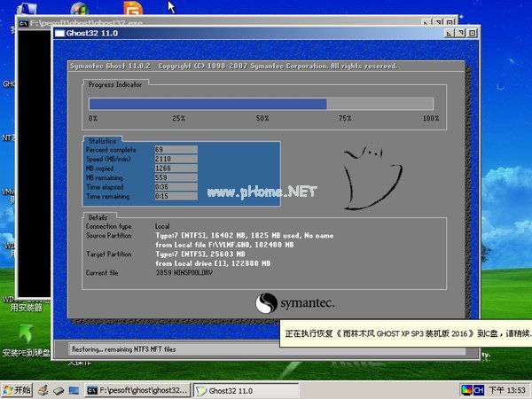532x399 pixels.
Task: Open the Ghost32 11.0 taskbar button
Action: click(246, 390)
